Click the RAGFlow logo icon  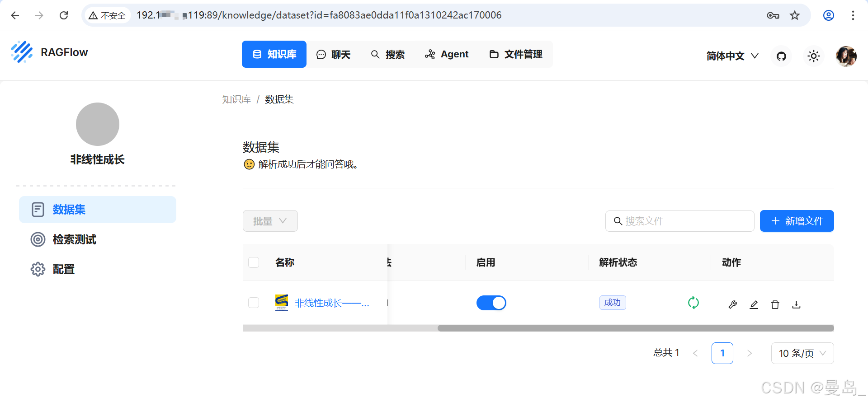[x=22, y=51]
